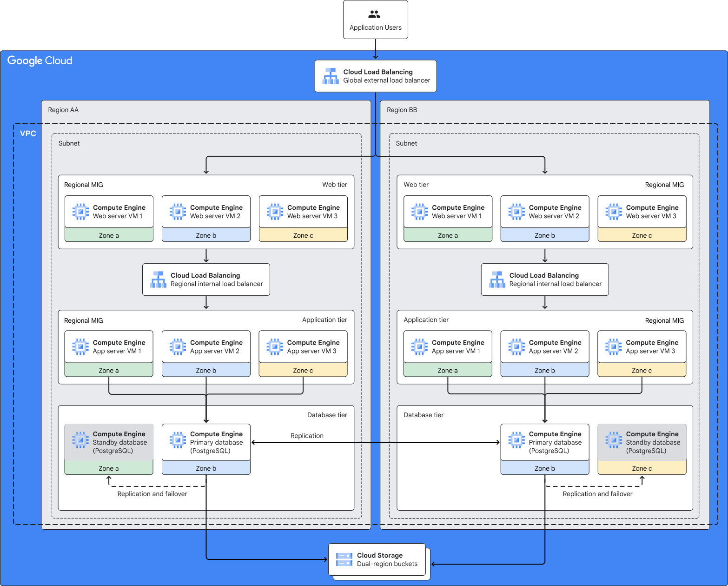Click the Dual-region buckets text
Viewport: 728px width, 586px height.
(387, 564)
